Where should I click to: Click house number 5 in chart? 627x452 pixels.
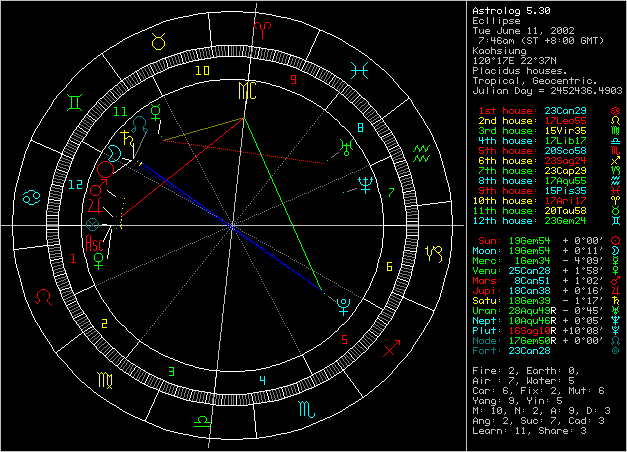click(x=343, y=339)
